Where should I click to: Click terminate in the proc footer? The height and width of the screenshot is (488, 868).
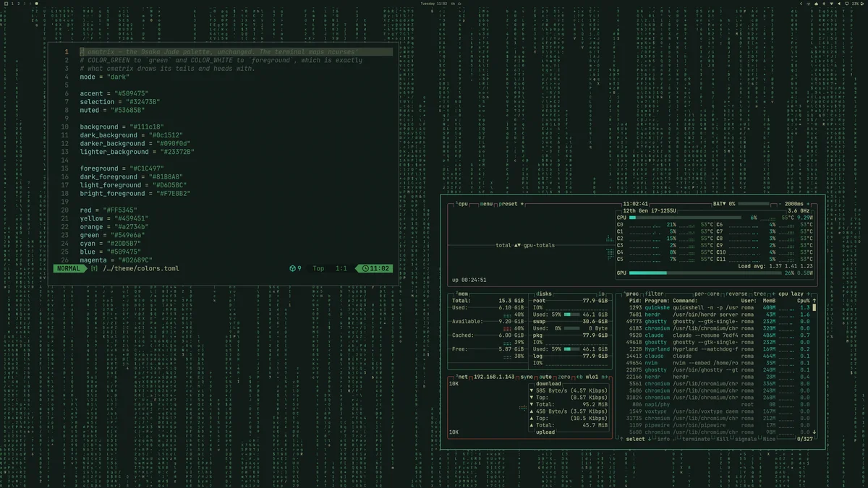pos(697,439)
